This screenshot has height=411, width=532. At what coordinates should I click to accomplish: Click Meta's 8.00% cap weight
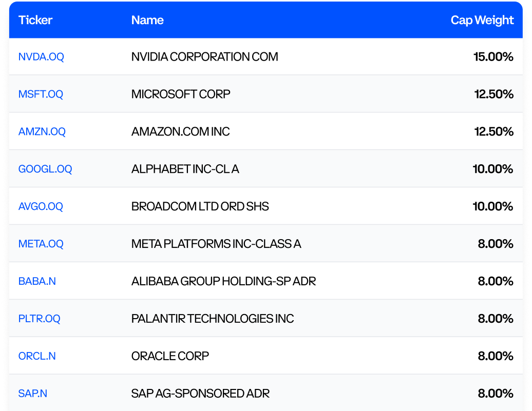point(496,244)
